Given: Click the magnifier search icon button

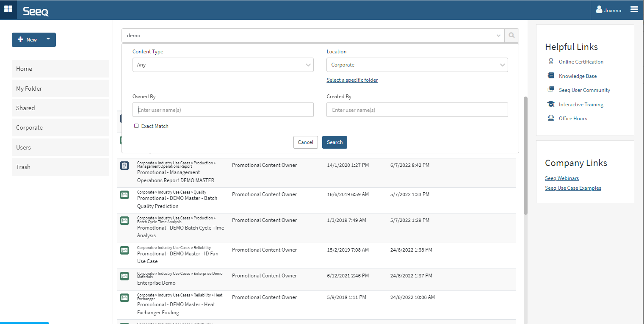Looking at the screenshot, I should 511,36.
